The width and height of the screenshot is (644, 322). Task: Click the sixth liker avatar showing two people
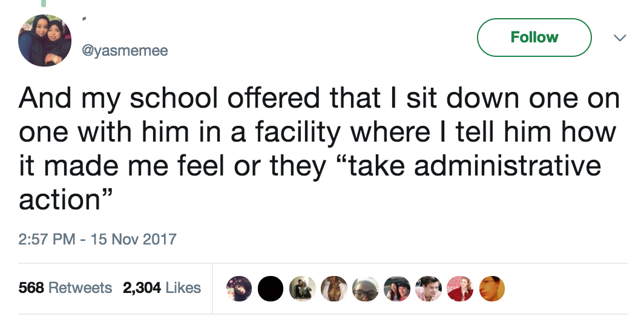[x=397, y=289]
